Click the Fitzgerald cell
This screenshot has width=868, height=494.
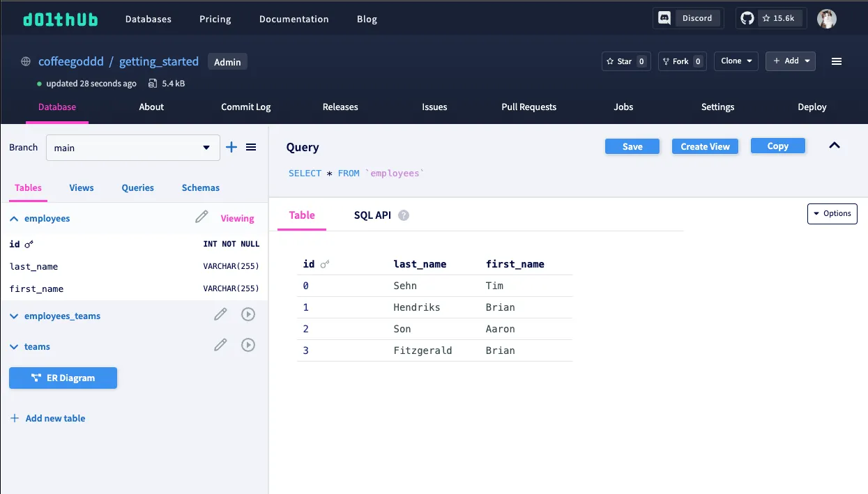click(422, 350)
